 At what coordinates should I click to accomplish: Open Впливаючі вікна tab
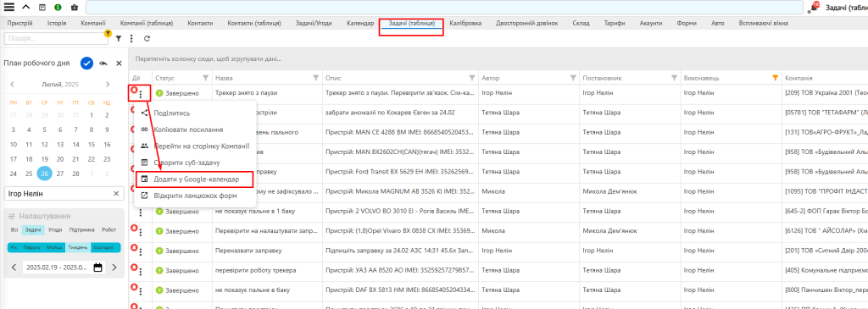[x=764, y=23]
